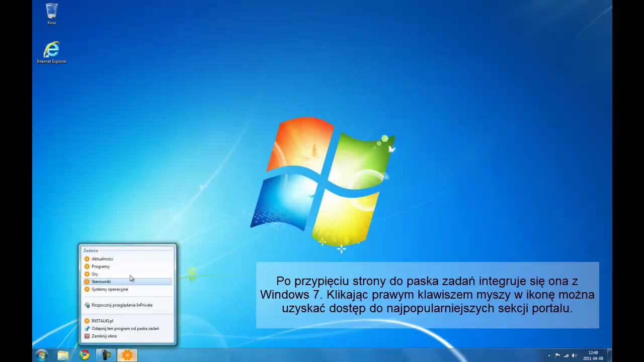Open the clock showing 12:48
Screen dimensions: 644x362
593,355
